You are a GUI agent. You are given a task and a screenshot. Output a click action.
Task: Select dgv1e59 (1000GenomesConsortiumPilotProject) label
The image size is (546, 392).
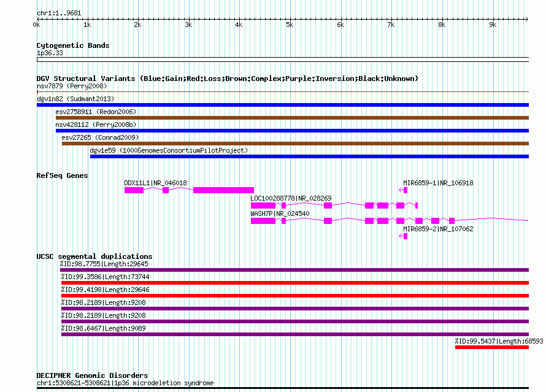pos(169,150)
